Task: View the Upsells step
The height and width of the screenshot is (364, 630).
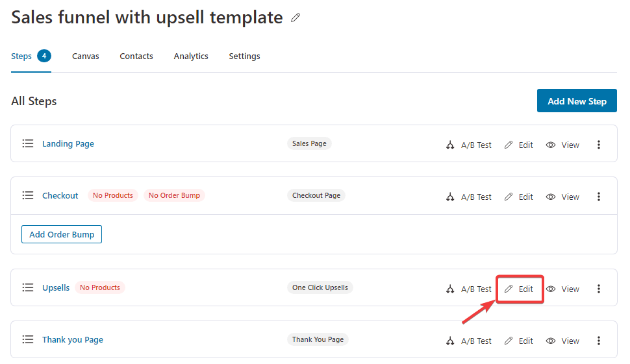Action: click(x=562, y=289)
